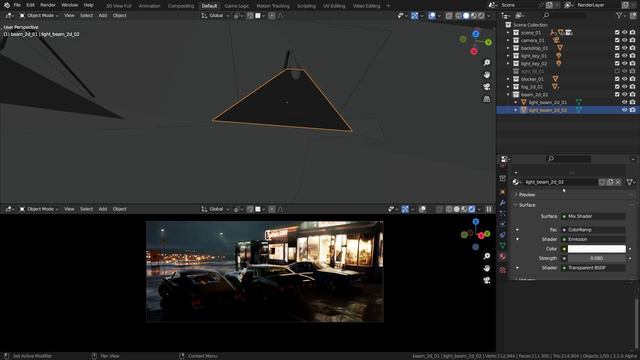Browse material to link via sphere icon
Image resolution: width=640 pixels, height=360 pixels.
tap(517, 182)
